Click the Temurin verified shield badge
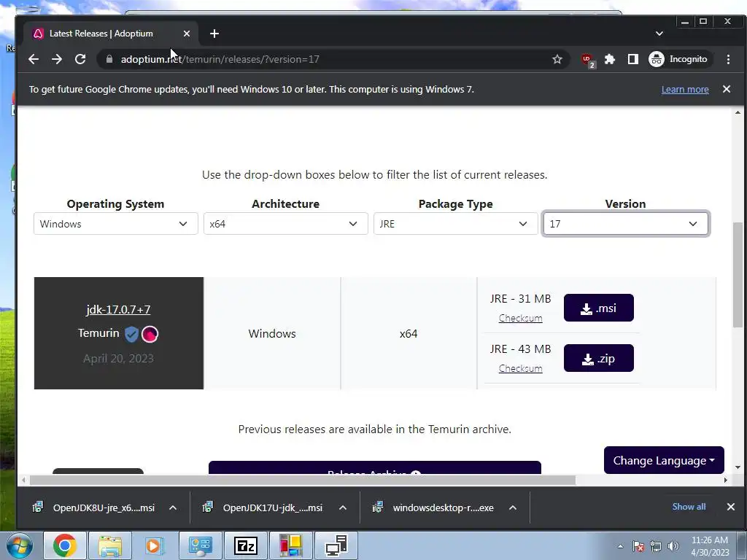The image size is (747, 560). click(x=131, y=334)
